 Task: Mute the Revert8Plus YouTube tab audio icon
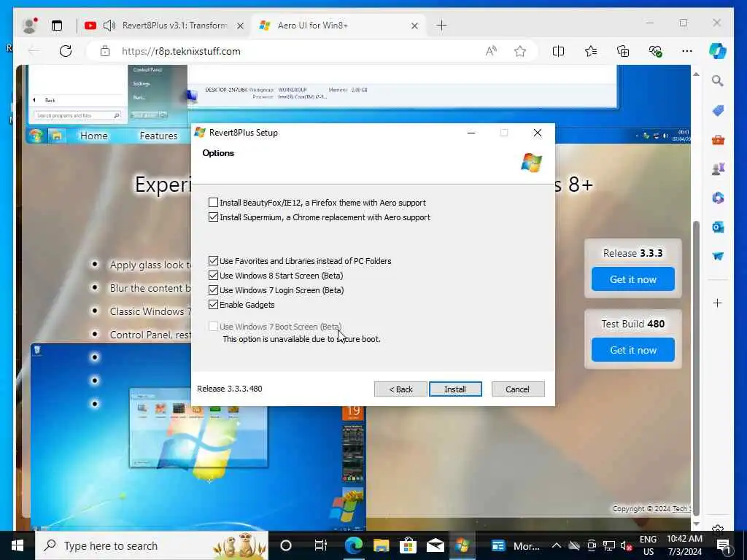coord(109,26)
